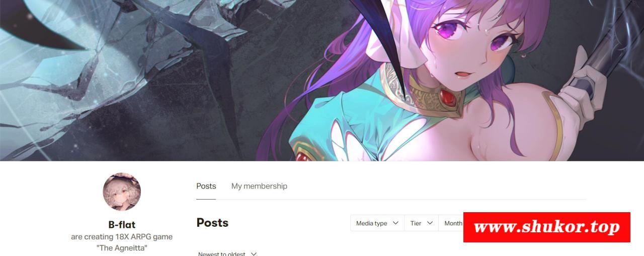Click the "are creating 18X ARPG game" description

[122, 237]
